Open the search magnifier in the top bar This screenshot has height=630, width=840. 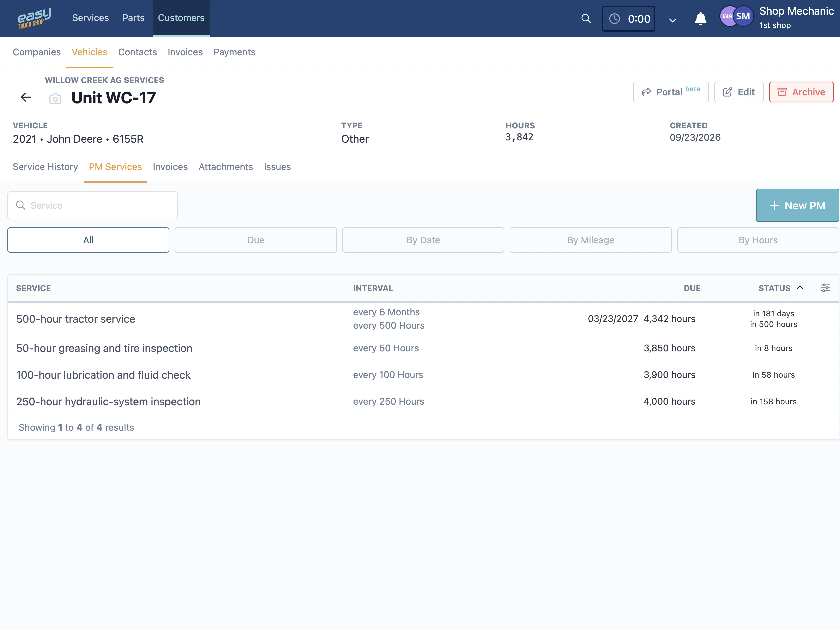click(x=586, y=19)
